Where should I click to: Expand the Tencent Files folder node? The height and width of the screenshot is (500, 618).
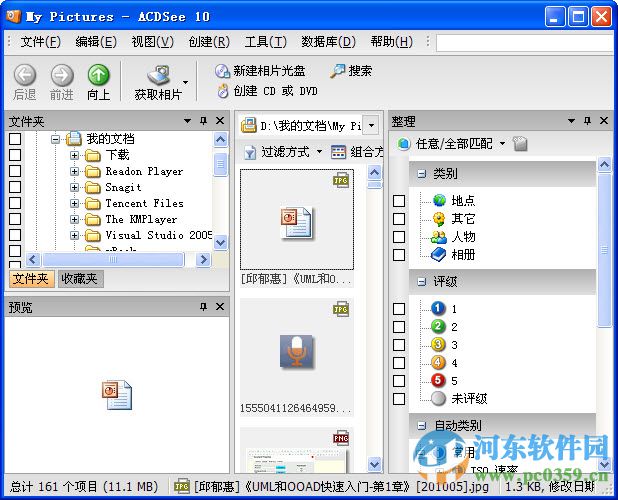[74, 203]
